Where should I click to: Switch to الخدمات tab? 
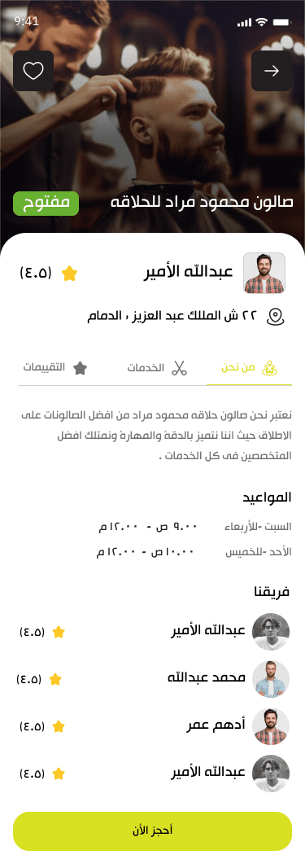(x=158, y=368)
